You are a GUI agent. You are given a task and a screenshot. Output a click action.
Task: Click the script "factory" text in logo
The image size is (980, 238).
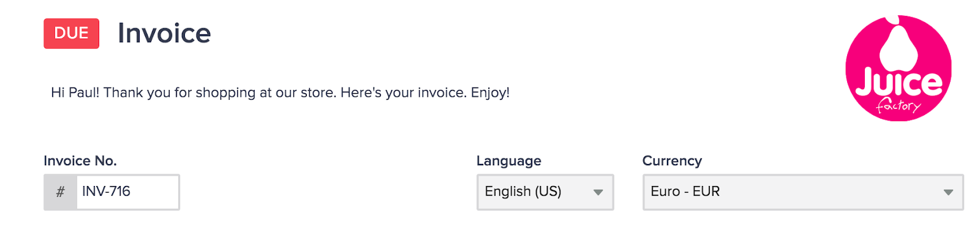(899, 105)
